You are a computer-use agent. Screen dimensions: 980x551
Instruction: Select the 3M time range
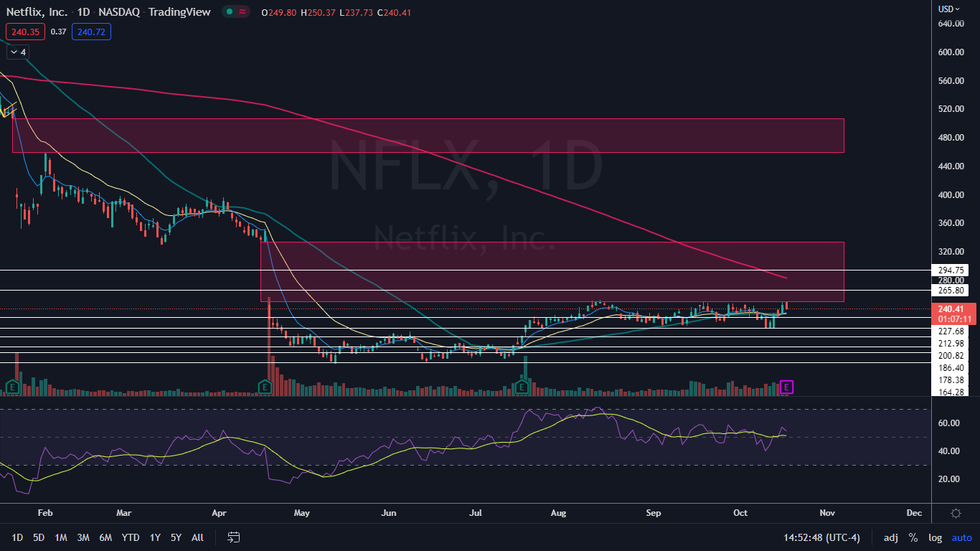coord(83,537)
